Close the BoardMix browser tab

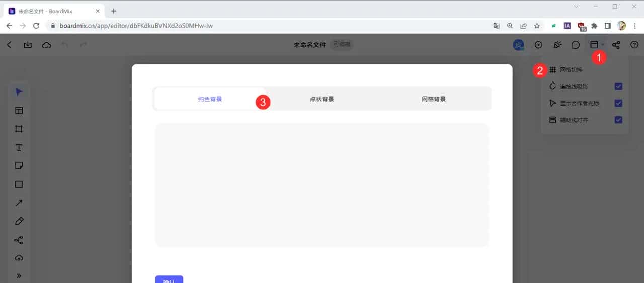98,11
